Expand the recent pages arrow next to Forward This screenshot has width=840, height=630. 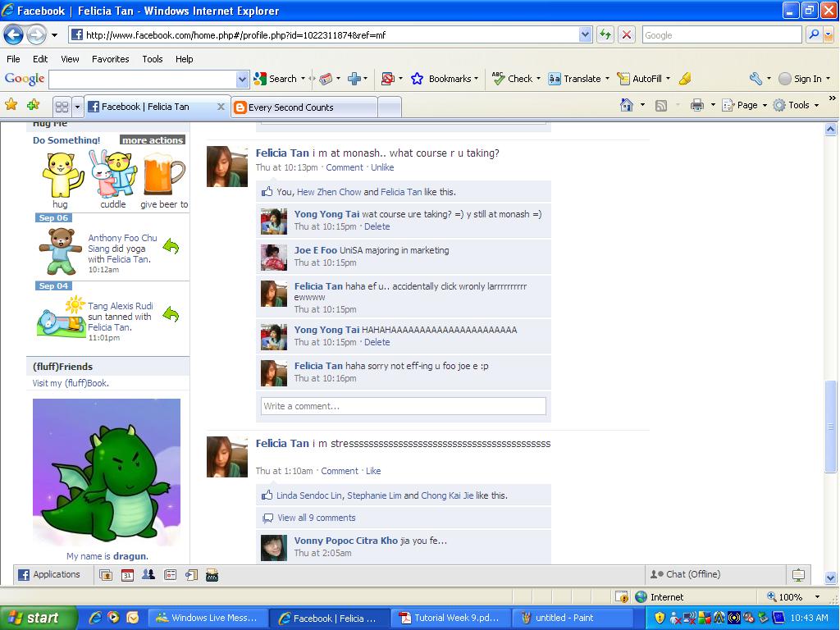[54, 35]
